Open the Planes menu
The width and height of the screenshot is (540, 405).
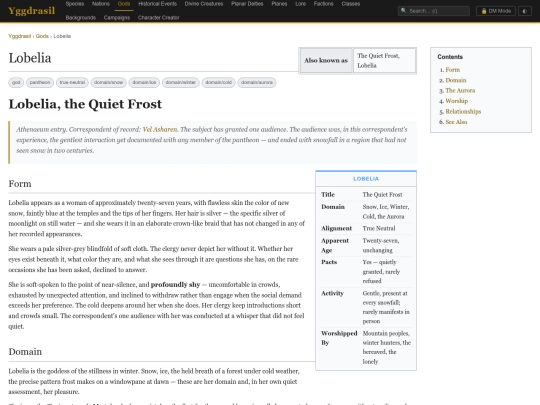click(x=279, y=4)
